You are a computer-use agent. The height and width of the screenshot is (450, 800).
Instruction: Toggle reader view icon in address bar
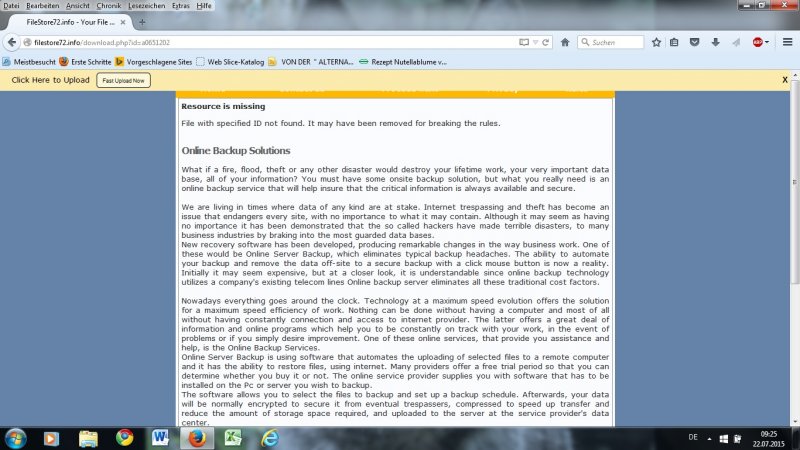525,43
